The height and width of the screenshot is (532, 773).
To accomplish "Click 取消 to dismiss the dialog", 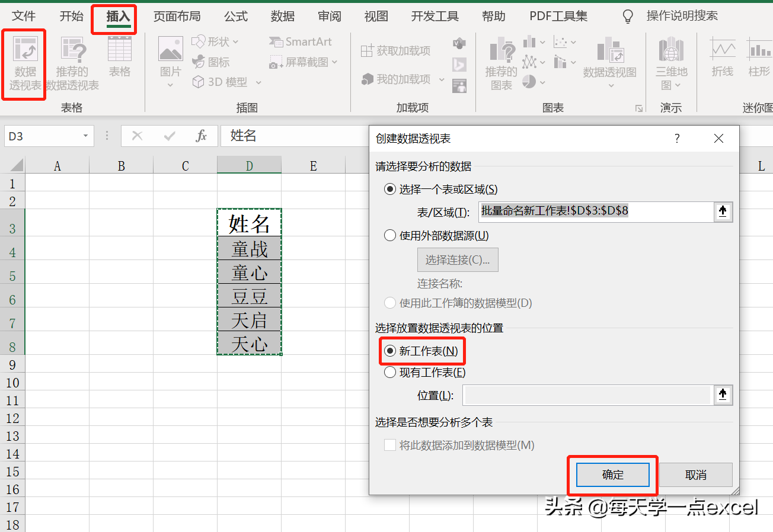I will tap(696, 475).
